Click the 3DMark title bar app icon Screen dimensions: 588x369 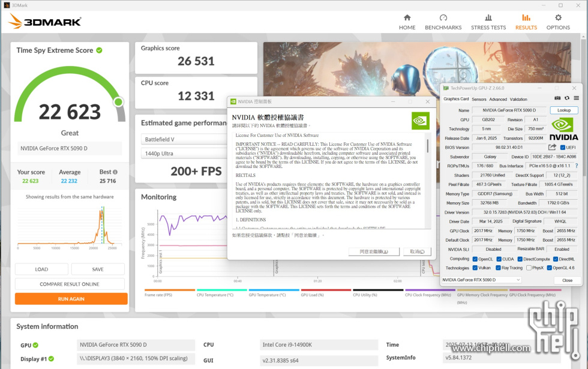click(7, 5)
